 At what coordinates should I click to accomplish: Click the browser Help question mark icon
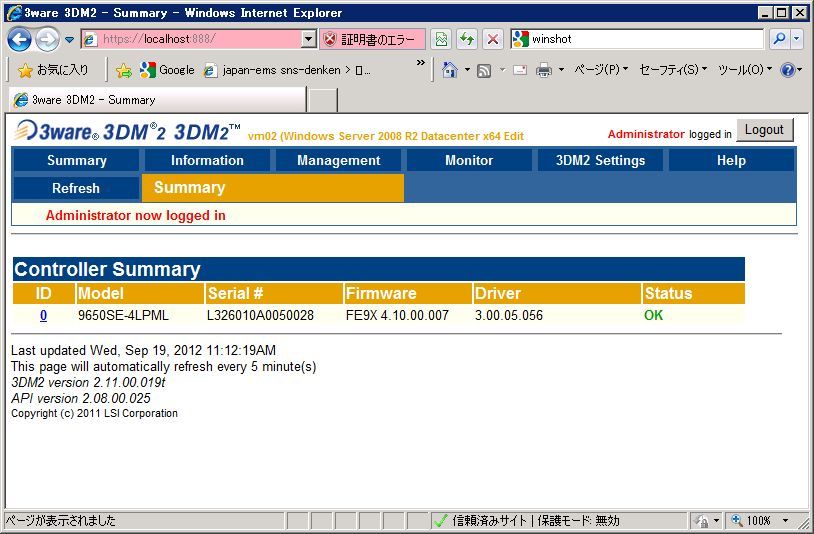pyautogui.click(x=787, y=70)
